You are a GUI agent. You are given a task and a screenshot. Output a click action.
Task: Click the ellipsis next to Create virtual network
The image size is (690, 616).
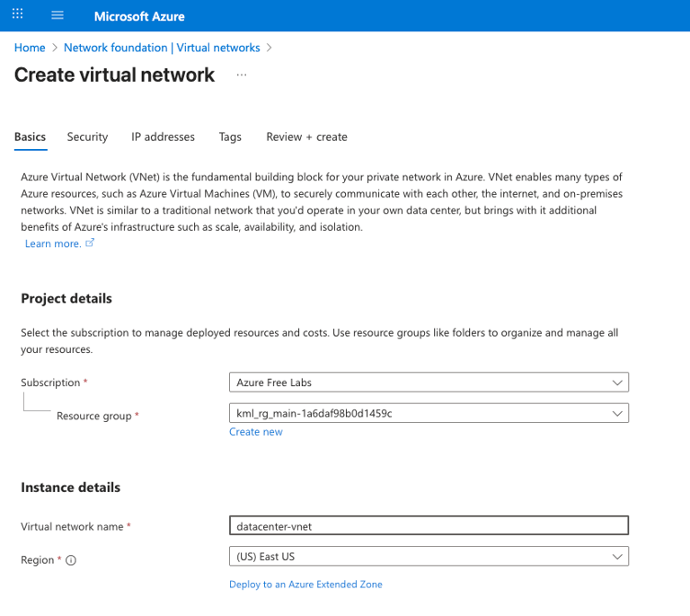pos(241,75)
